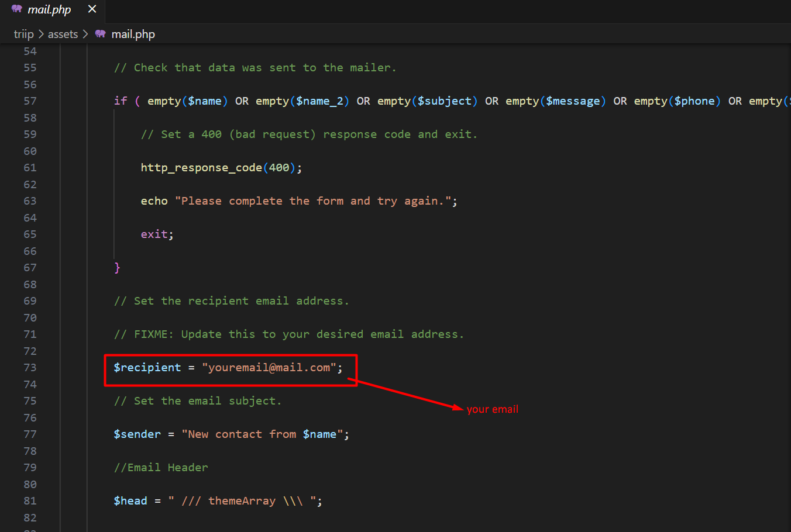The width and height of the screenshot is (791, 532).
Task: Click the http_response_code function call
Action: coord(201,168)
